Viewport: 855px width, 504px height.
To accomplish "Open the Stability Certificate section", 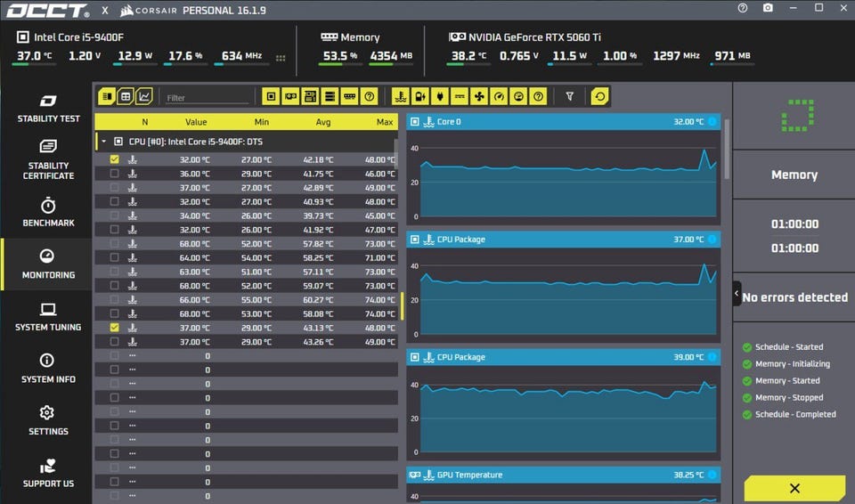I will tap(48, 159).
